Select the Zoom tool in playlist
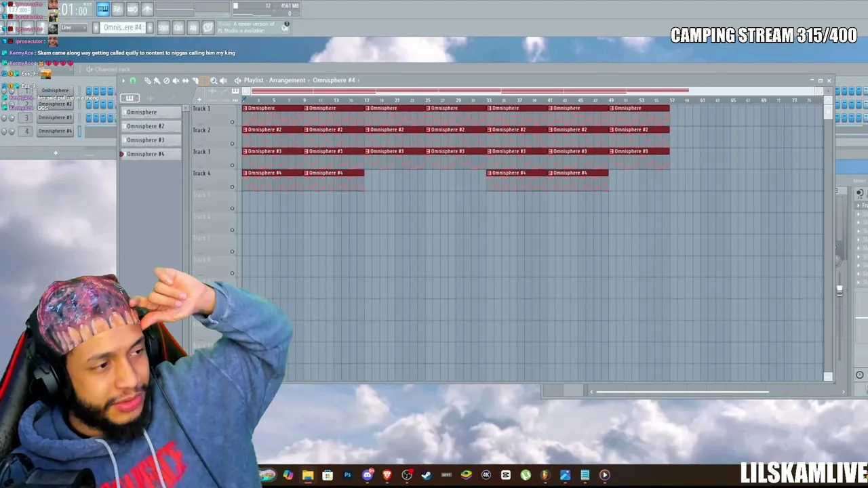This screenshot has height=488, width=868. tap(214, 81)
